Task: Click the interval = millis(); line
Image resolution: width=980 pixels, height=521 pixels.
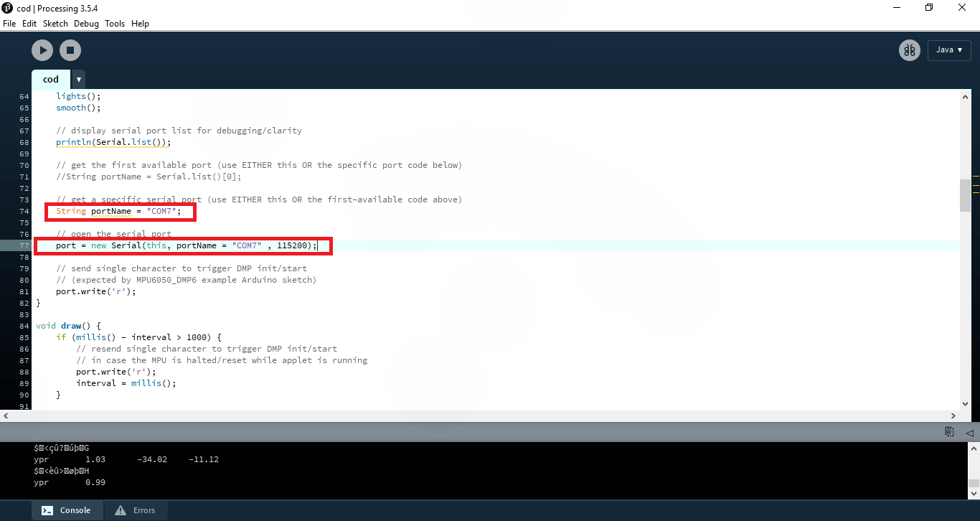Action: 126,383
